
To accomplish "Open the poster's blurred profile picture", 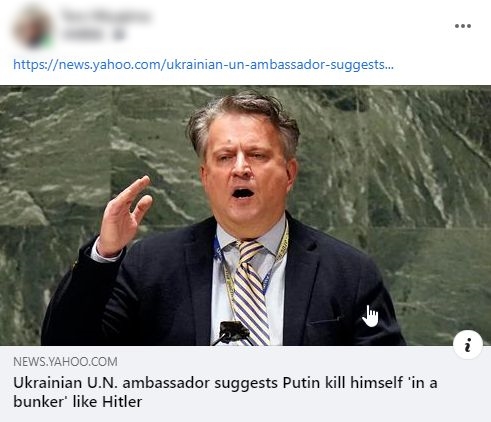I will 32,27.
